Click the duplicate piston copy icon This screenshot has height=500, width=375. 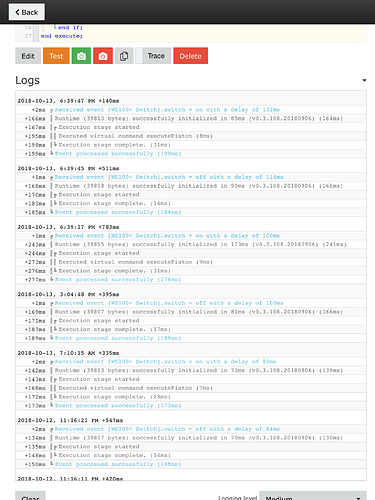coord(124,56)
